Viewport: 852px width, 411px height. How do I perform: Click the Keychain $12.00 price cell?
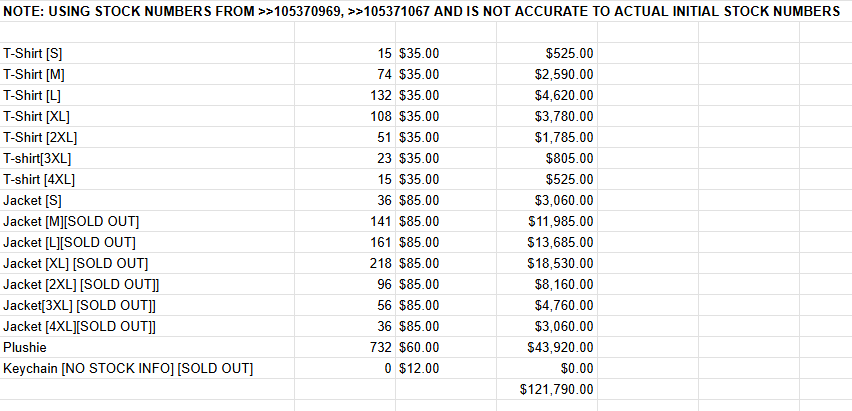pos(446,369)
